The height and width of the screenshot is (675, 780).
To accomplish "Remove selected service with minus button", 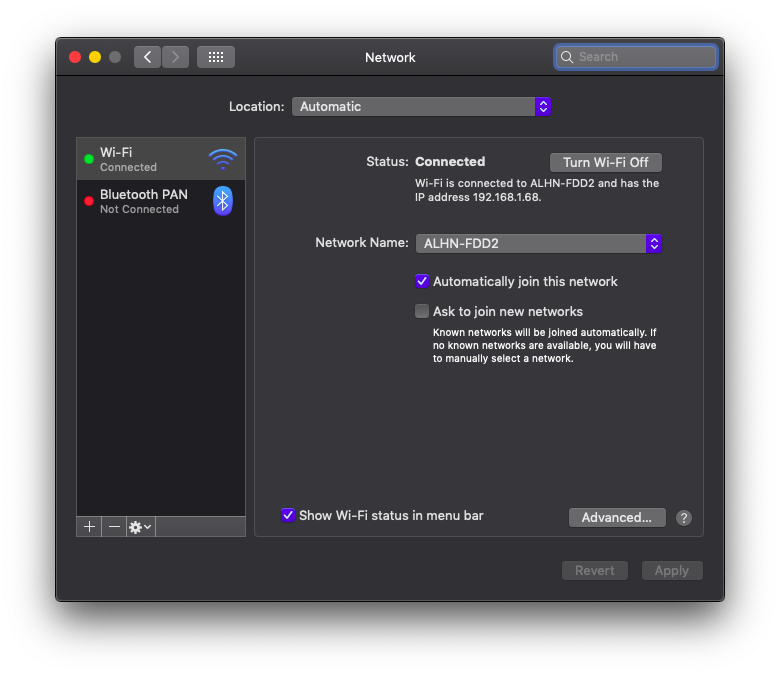I will [x=114, y=526].
